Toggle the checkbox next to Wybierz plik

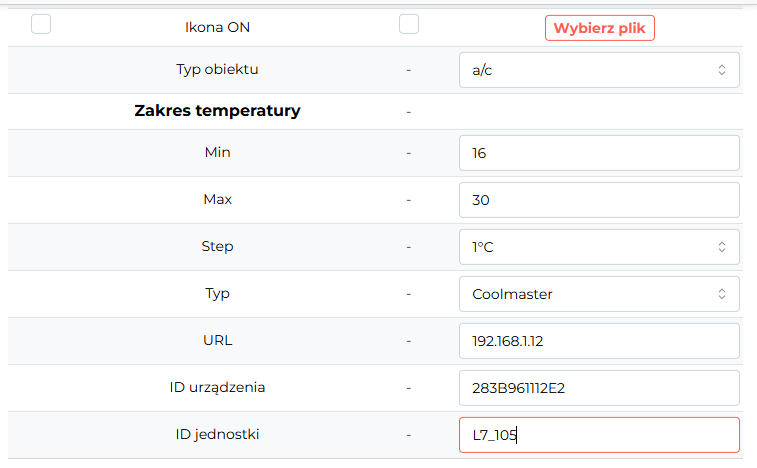[409, 24]
